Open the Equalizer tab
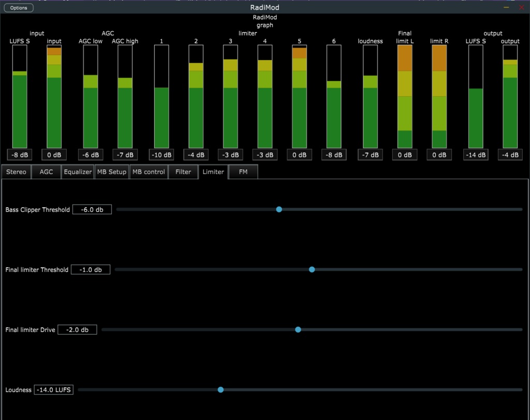Image resolution: width=530 pixels, height=420 pixels. (x=78, y=172)
